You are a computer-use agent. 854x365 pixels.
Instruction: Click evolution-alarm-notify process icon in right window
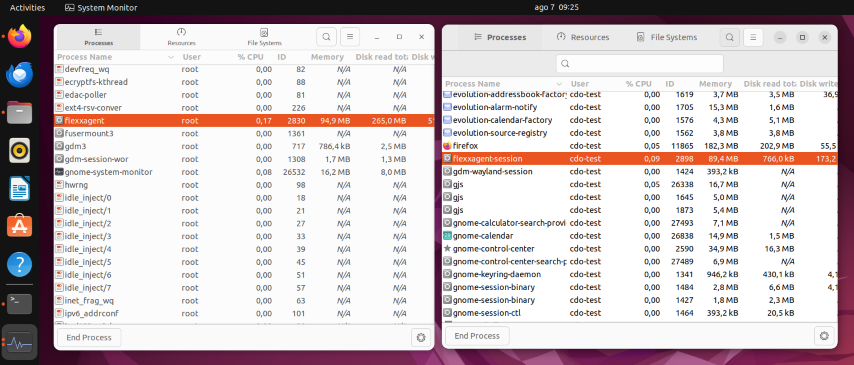(447, 107)
